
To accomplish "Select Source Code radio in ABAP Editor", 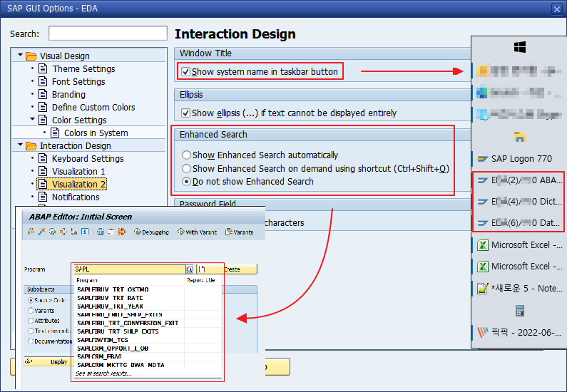I will coord(31,300).
